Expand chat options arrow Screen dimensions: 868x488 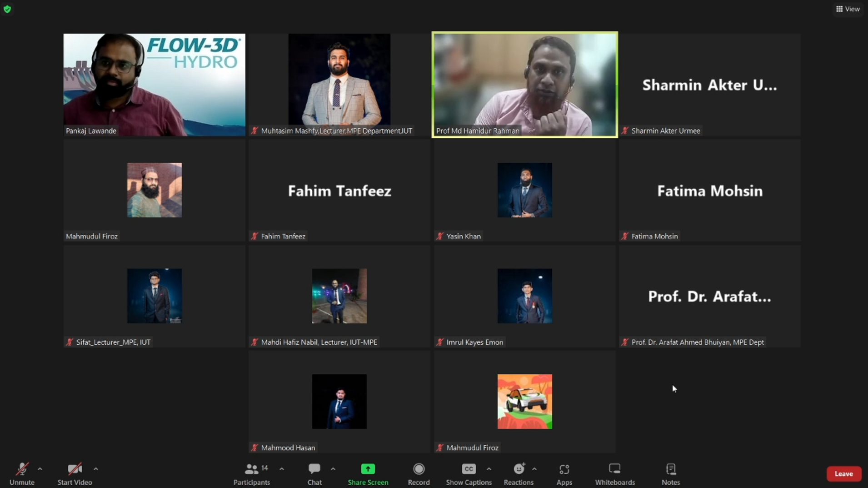pyautogui.click(x=333, y=468)
